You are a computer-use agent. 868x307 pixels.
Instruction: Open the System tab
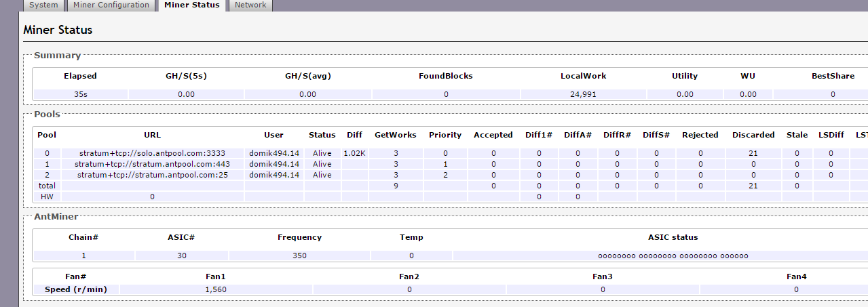point(43,5)
